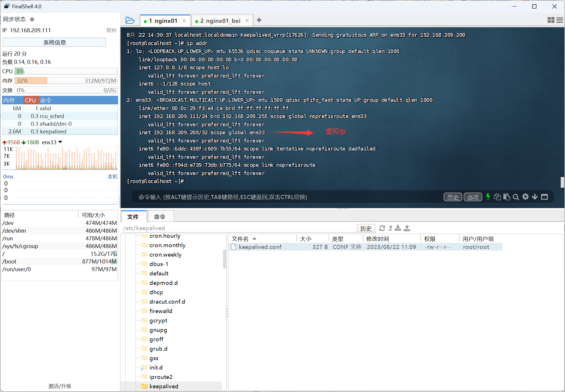Click the terminal vertical scrollbar thumb

pos(562,182)
